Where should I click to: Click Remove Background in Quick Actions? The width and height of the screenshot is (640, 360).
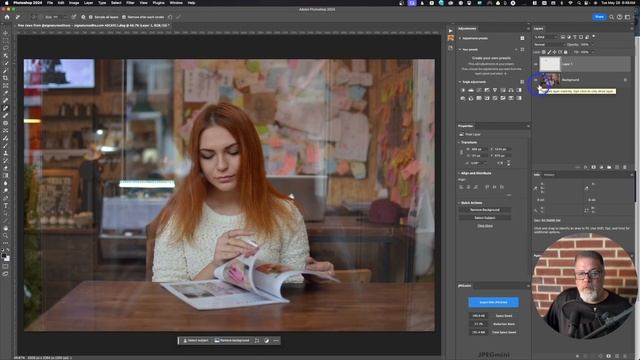pos(484,210)
